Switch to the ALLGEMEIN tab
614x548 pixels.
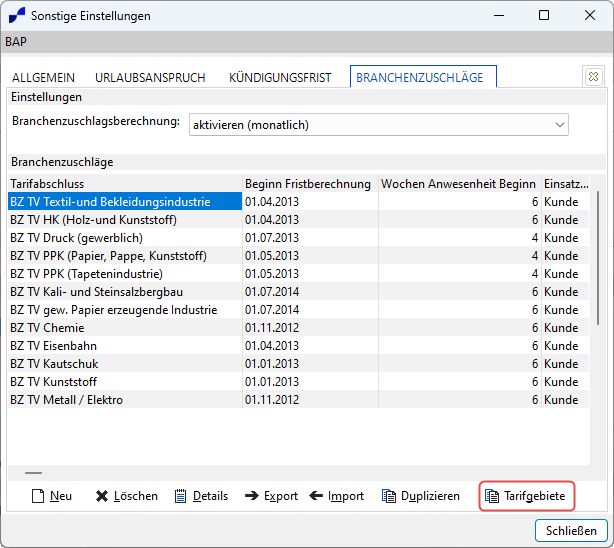(43, 78)
